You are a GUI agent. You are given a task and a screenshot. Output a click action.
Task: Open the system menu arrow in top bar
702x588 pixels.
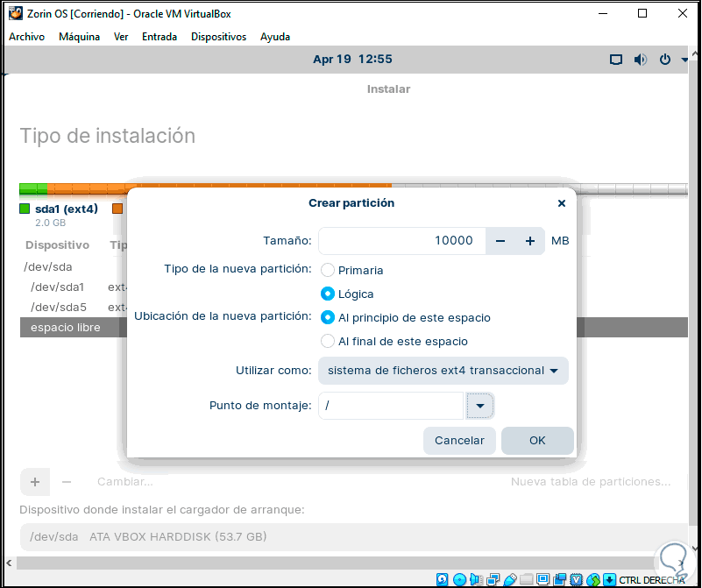click(684, 59)
